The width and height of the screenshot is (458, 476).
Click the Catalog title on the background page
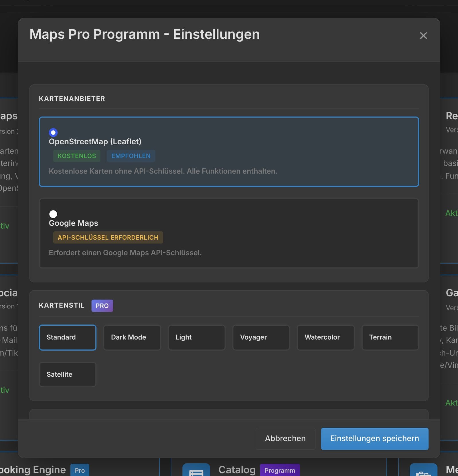[237, 470]
